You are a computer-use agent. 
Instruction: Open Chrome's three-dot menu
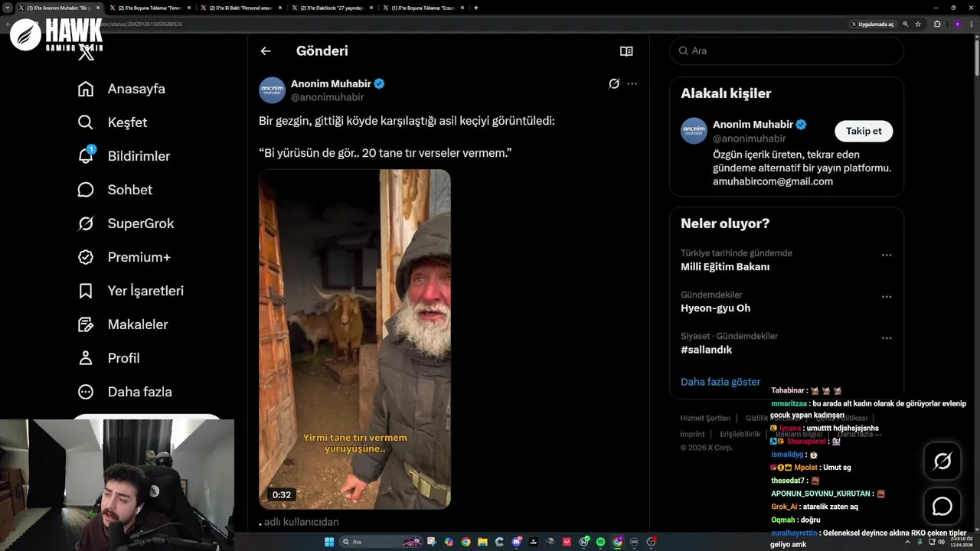[x=973, y=24]
